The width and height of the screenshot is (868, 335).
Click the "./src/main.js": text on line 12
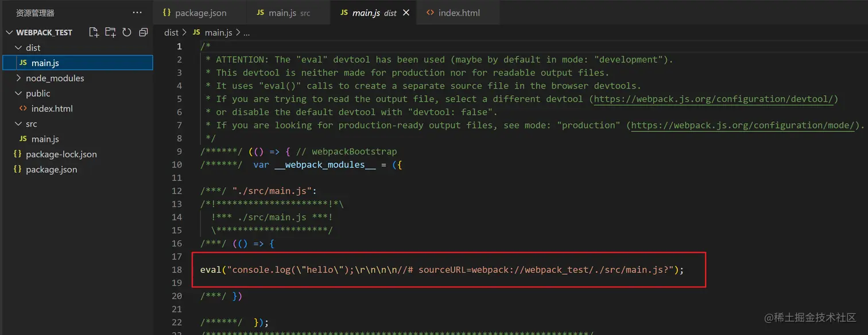(274, 191)
